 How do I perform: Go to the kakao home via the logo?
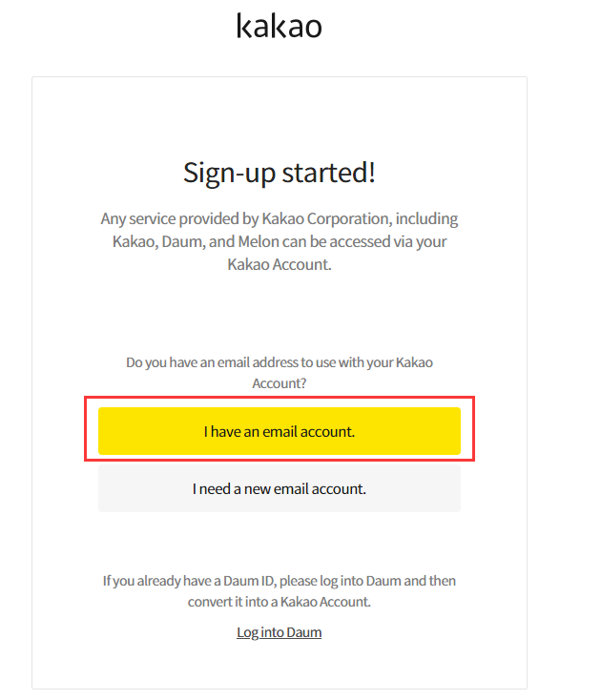(280, 26)
